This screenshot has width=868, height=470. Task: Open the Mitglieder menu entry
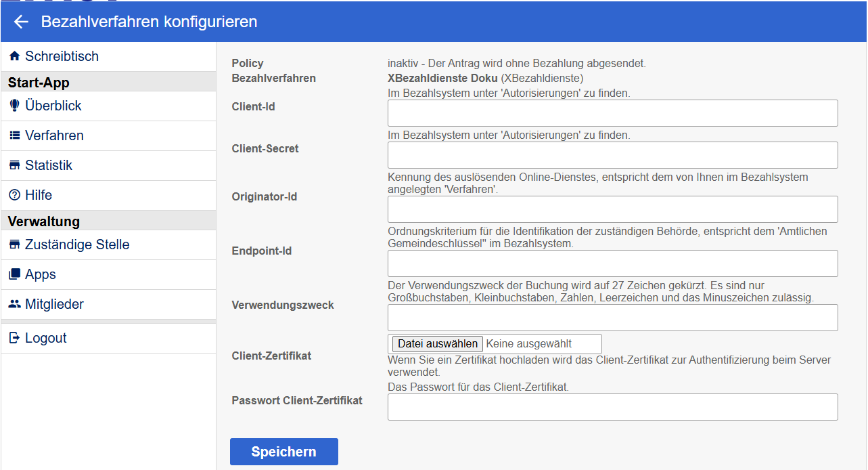(54, 305)
